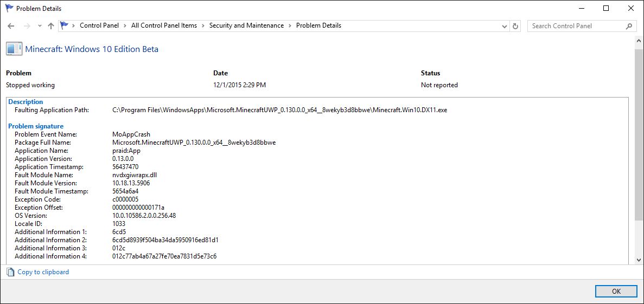
Task: Click Additional Information 1 value 6cd5
Action: pos(119,232)
